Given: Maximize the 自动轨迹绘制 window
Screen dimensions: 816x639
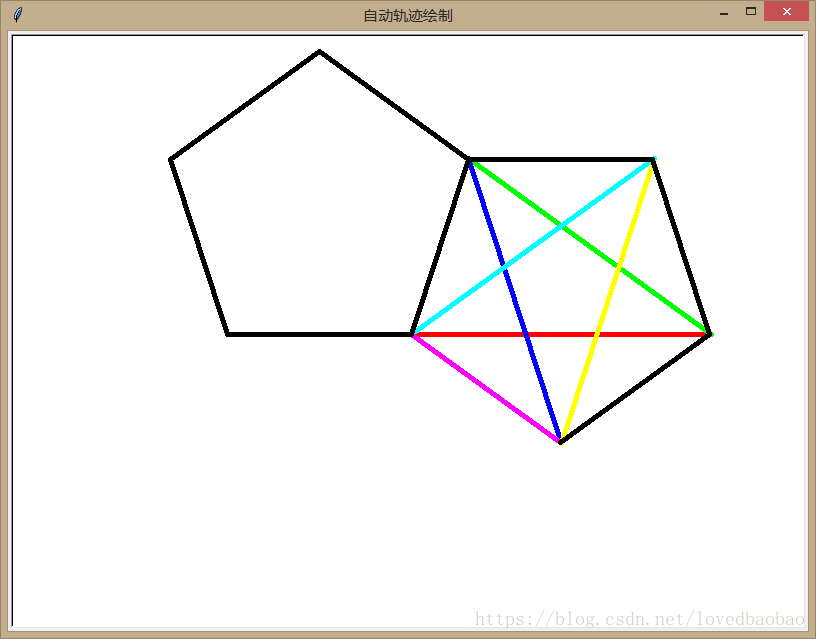Looking at the screenshot, I should [750, 11].
